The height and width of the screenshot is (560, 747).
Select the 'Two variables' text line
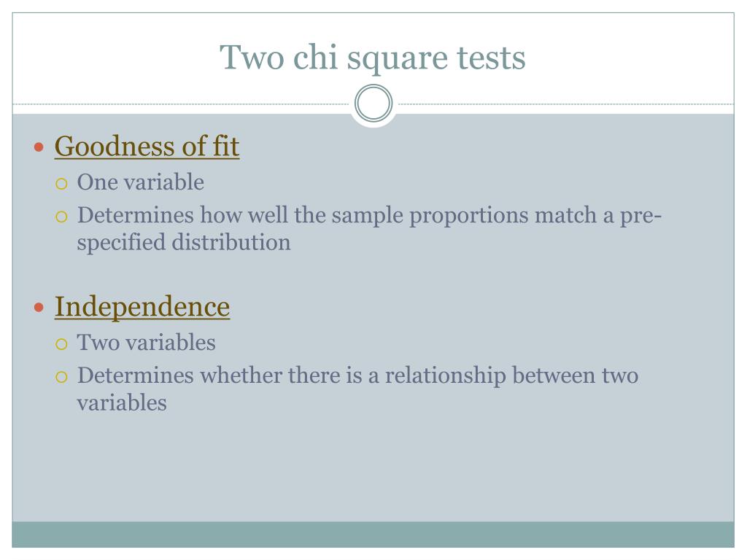tap(146, 343)
